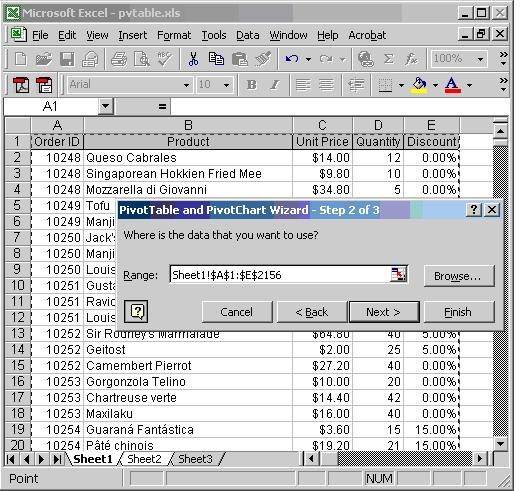527x491 pixels.
Task: Click the Undo arrow icon
Action: click(x=292, y=59)
